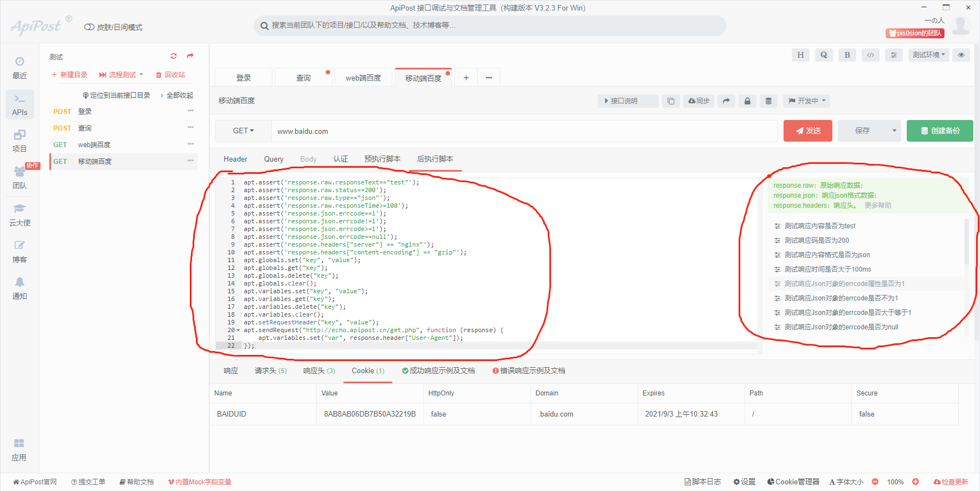
Task: Select GET web端百度 in the API list
Action: click(123, 145)
